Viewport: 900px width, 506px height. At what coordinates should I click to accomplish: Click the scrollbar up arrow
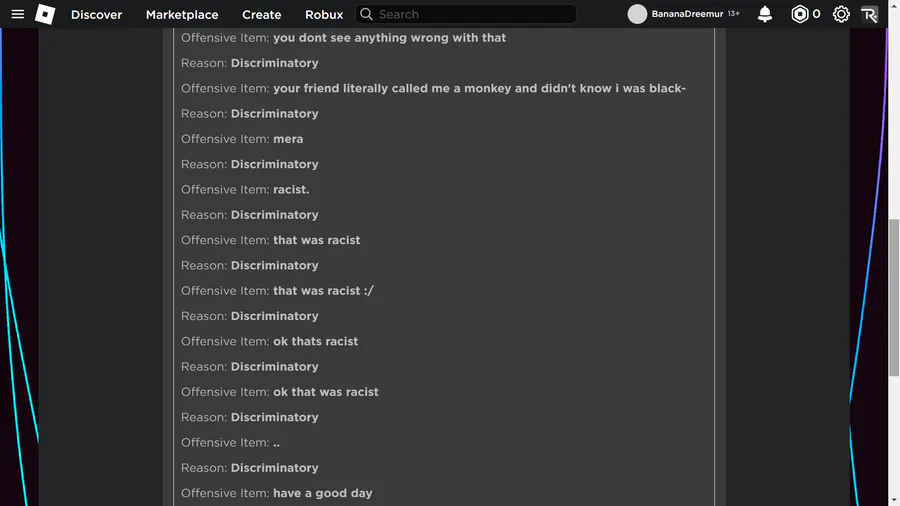point(894,5)
